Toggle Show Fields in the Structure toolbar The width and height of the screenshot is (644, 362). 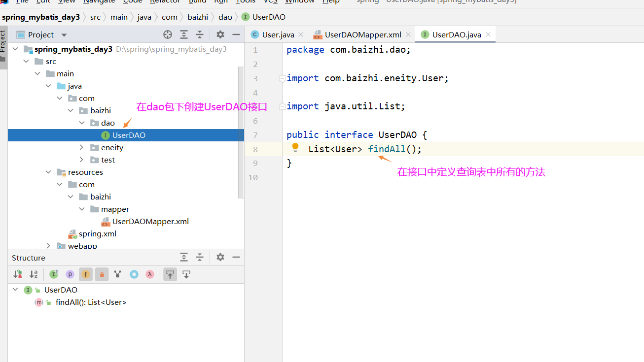point(86,274)
